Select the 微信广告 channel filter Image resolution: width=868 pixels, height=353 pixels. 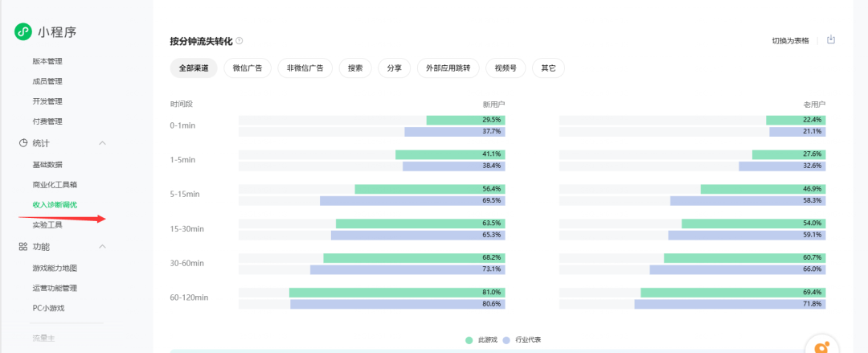[248, 68]
